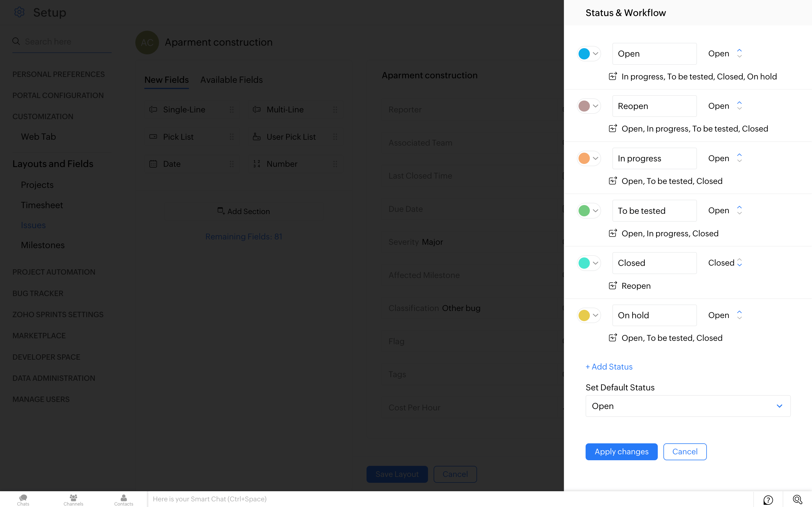Click the In progress status name field
This screenshot has height=507, width=812.
coord(654,158)
